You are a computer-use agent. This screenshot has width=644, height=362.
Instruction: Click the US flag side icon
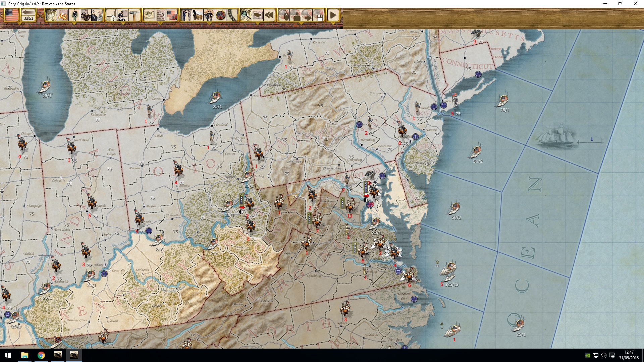[11, 15]
